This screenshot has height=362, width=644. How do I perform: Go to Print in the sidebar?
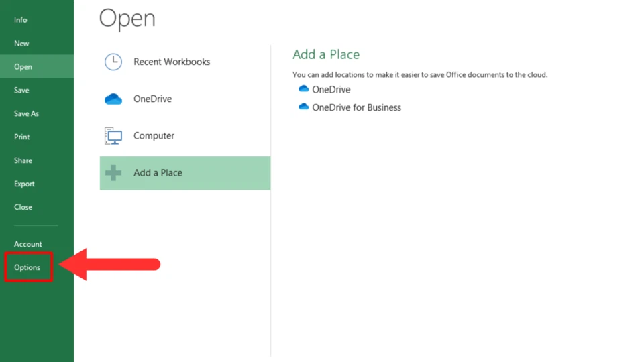point(21,137)
